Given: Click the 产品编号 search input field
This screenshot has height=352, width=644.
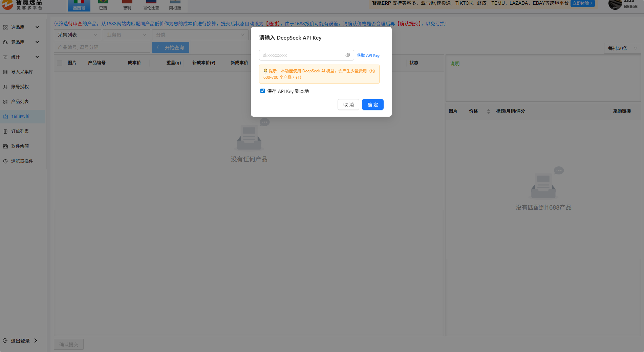Looking at the screenshot, I should click(x=102, y=47).
